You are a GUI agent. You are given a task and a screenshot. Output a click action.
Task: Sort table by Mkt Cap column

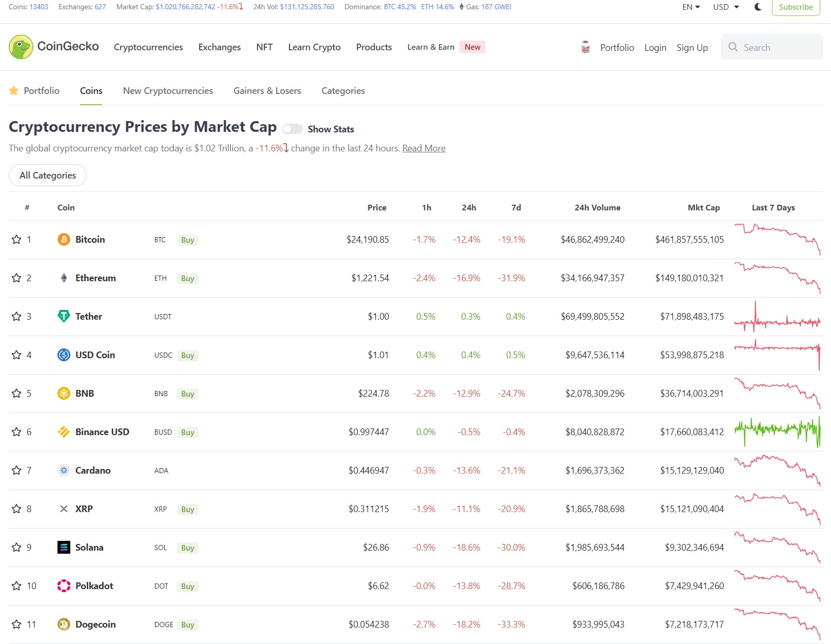703,208
